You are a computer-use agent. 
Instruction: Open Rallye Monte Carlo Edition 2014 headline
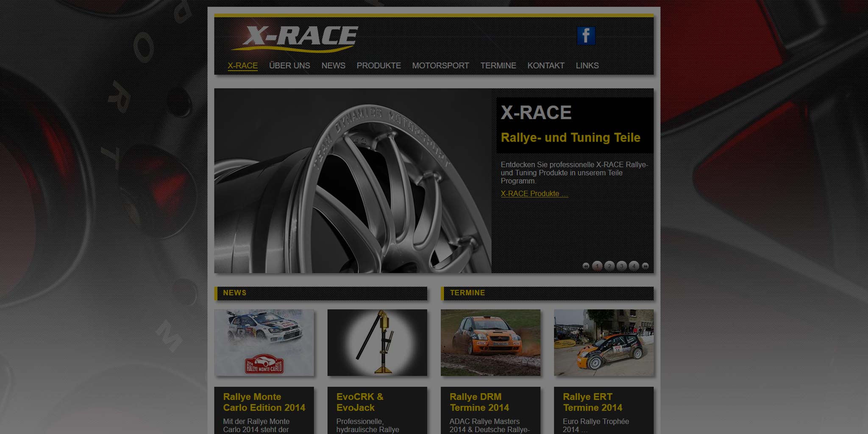pos(264,402)
